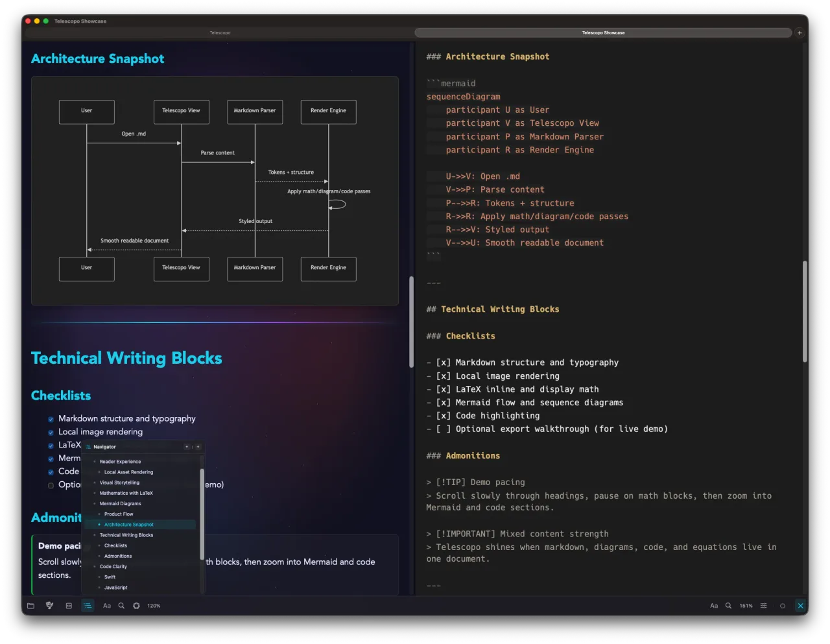
Task: Click the Navigator next arrow button
Action: 198,447
